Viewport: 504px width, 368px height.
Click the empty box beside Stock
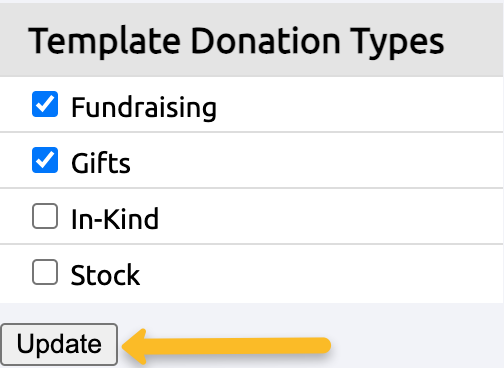pos(45,272)
